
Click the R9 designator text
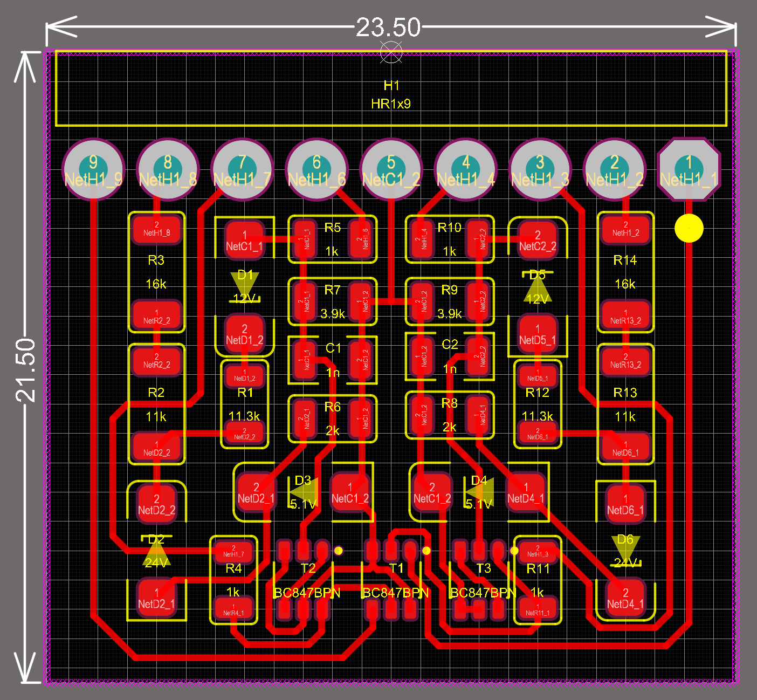coord(450,290)
